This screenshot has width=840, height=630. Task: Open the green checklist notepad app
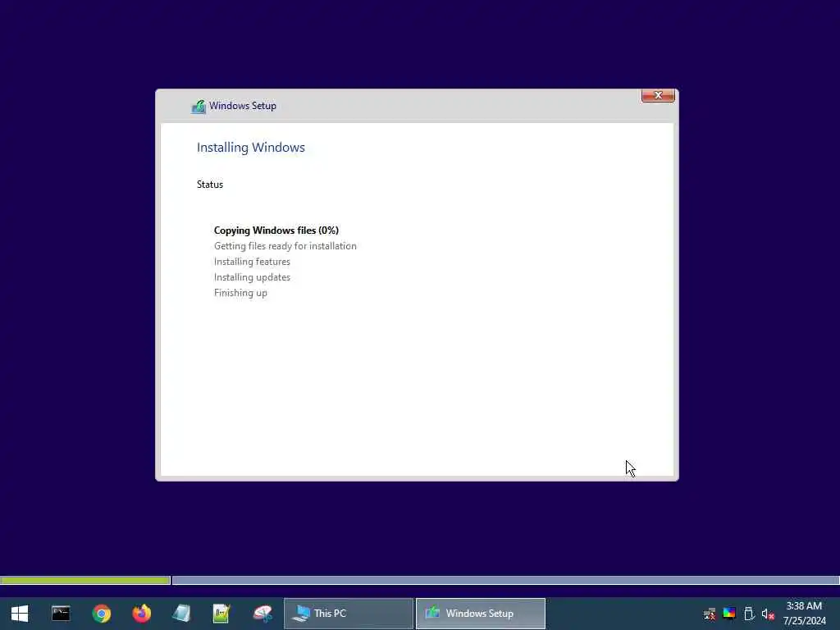pyautogui.click(x=221, y=614)
